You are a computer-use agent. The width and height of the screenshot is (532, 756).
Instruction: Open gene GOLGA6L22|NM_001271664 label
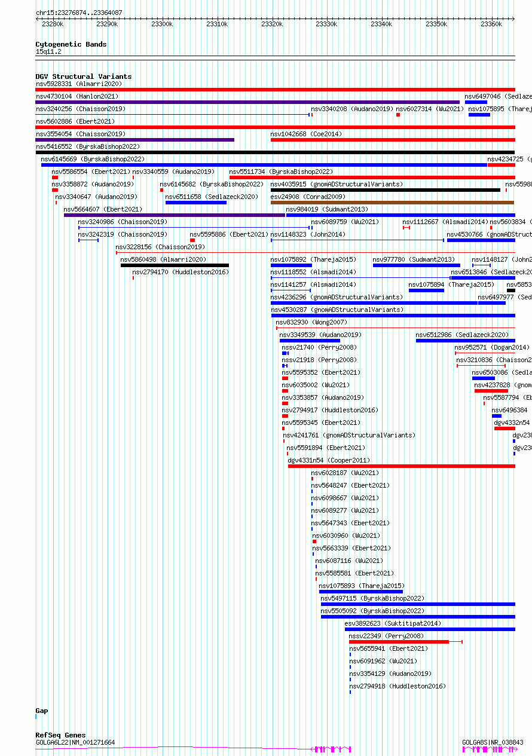(x=75, y=742)
